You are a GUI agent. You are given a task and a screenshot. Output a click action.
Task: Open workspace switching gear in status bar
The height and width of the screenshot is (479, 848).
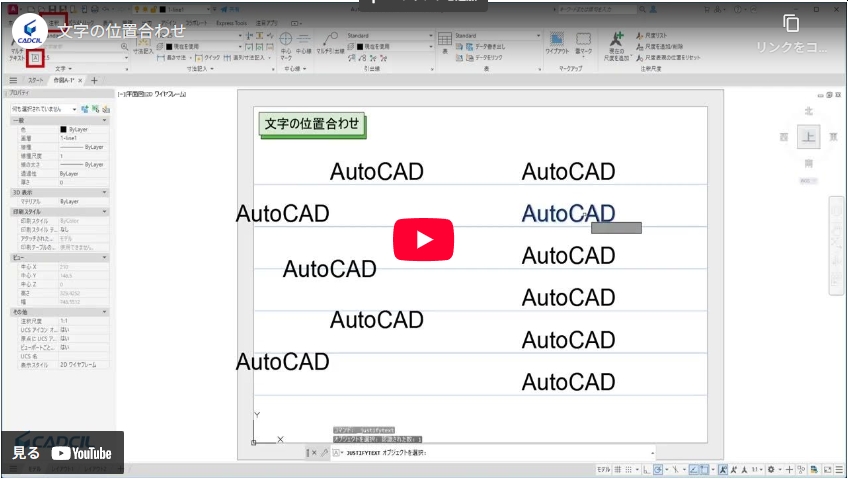point(771,470)
